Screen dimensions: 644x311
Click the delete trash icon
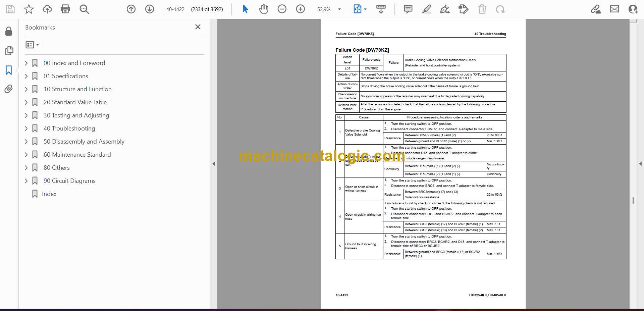click(x=482, y=9)
